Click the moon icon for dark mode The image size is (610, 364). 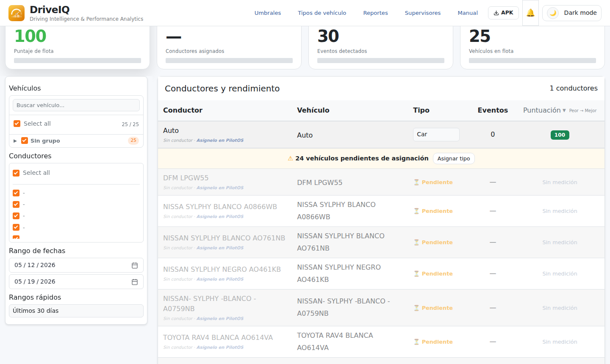[x=553, y=13]
